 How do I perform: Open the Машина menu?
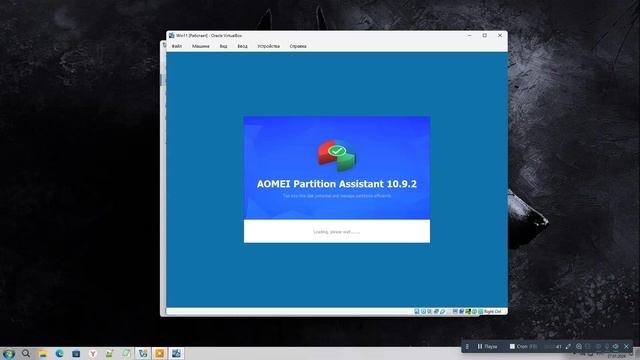pos(200,46)
